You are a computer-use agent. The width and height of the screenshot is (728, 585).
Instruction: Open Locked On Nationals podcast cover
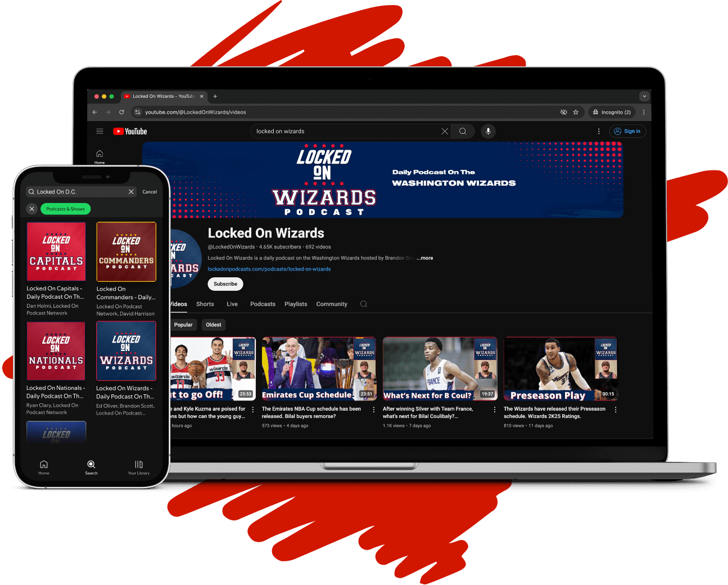point(56,351)
